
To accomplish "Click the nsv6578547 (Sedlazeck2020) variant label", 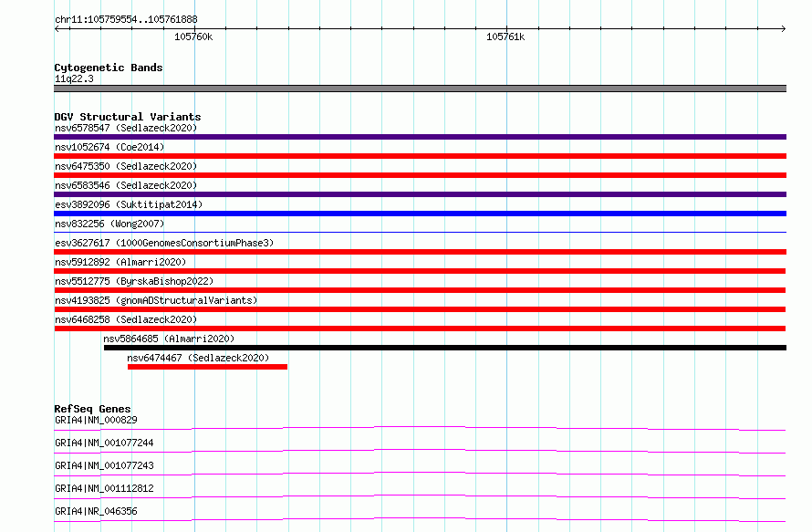I will 126,128.
